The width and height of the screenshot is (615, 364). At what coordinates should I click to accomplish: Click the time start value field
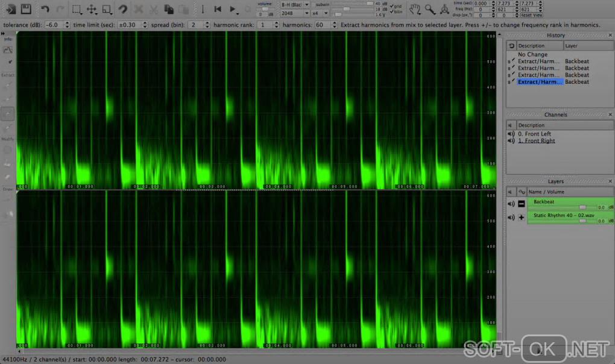[482, 4]
